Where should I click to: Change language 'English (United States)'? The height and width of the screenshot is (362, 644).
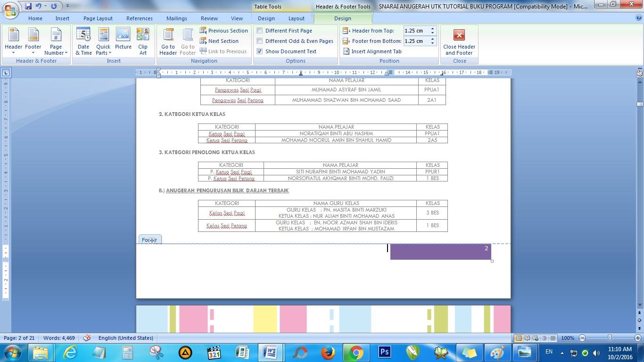(x=126, y=338)
